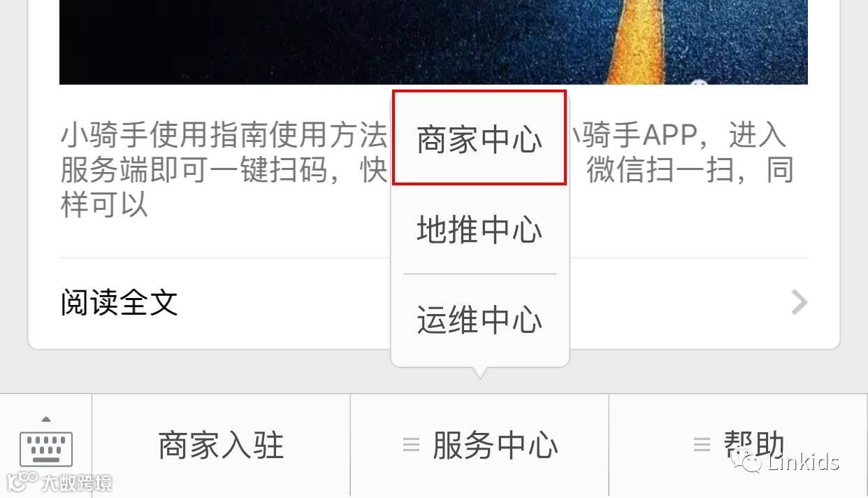Expand the 帮助 bottom menu
The height and width of the screenshot is (498, 868).
tap(738, 446)
